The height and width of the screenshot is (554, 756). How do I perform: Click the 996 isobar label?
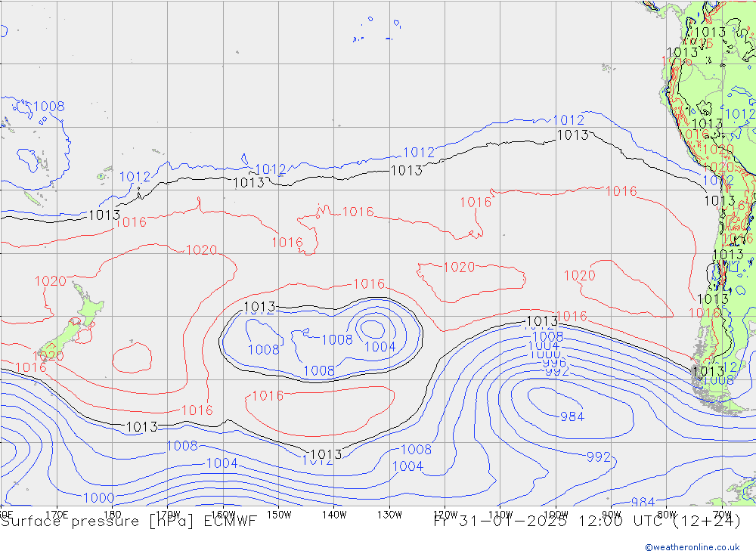[x=554, y=363]
